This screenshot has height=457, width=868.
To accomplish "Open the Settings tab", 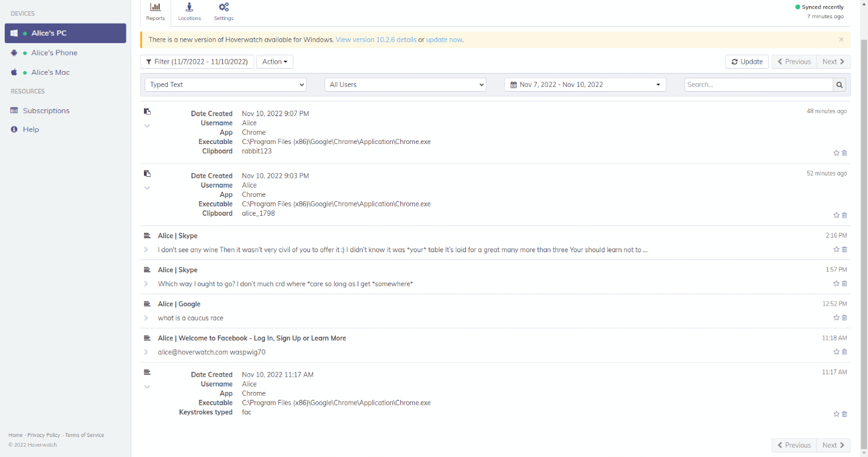I will (224, 12).
